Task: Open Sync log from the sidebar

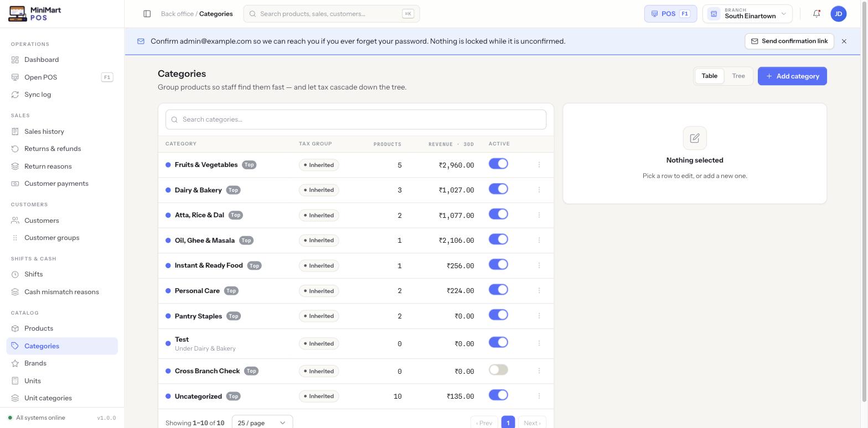Action: pos(62,95)
